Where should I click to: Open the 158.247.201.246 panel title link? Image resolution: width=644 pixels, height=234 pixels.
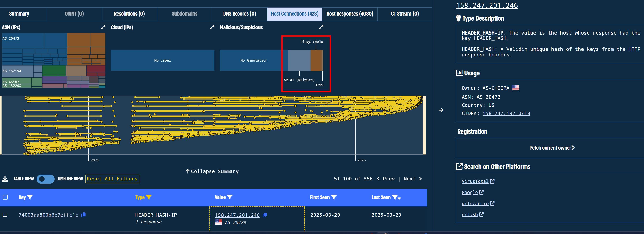[x=487, y=6]
